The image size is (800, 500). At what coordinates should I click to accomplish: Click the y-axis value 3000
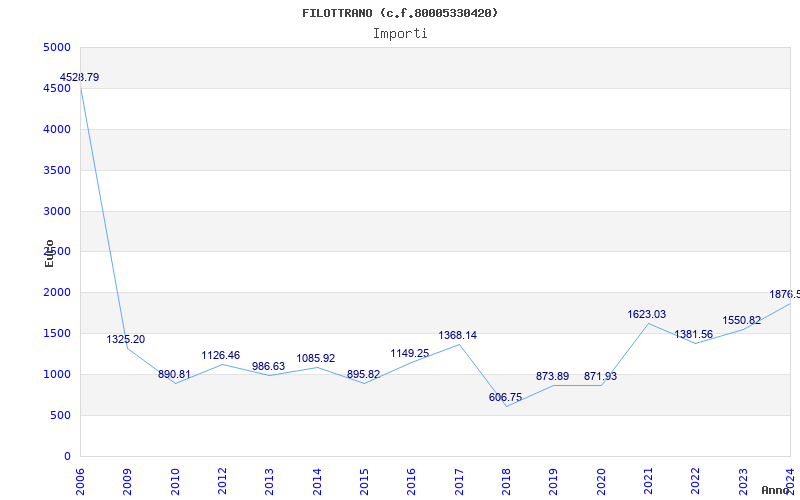pos(57,211)
